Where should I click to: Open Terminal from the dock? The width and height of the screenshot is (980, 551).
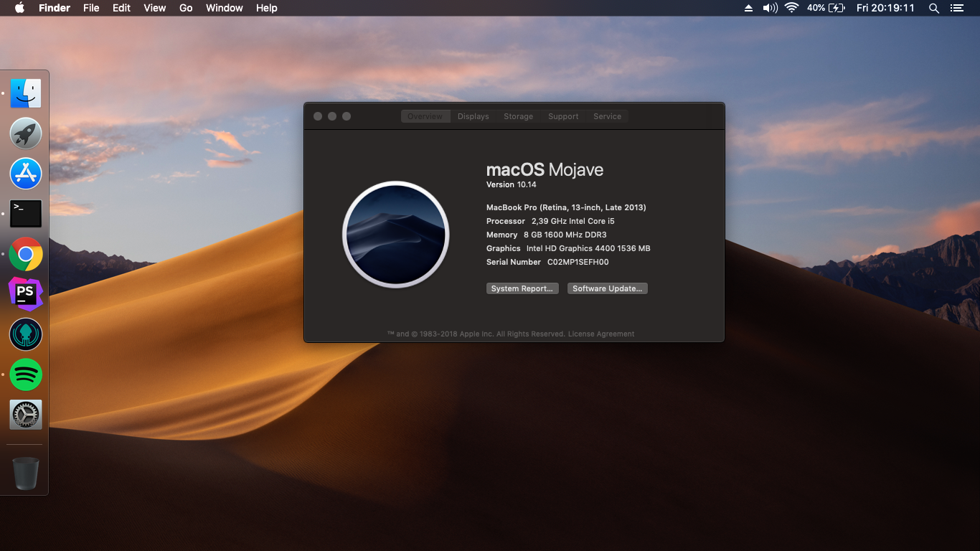point(26,214)
